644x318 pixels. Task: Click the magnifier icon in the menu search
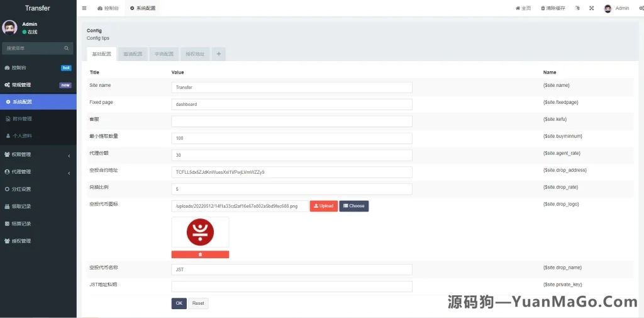67,48
